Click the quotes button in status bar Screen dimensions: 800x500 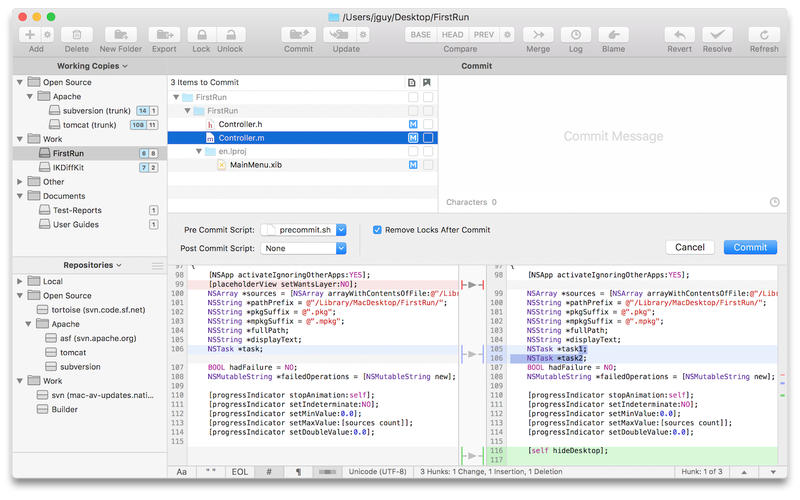pos(211,472)
